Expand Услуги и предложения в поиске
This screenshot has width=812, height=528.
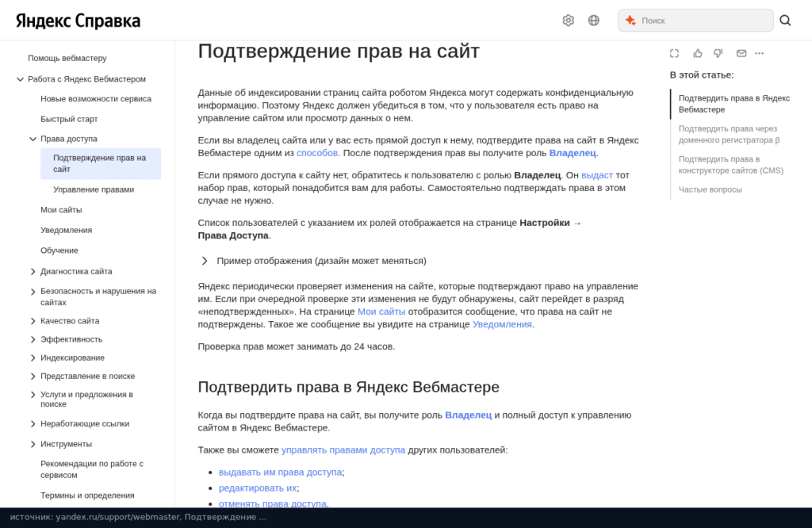33,395
